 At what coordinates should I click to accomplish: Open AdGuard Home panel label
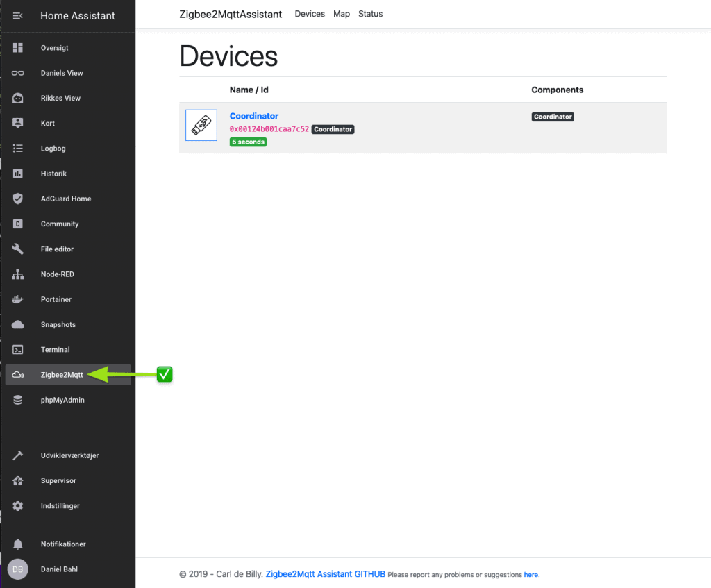click(66, 199)
